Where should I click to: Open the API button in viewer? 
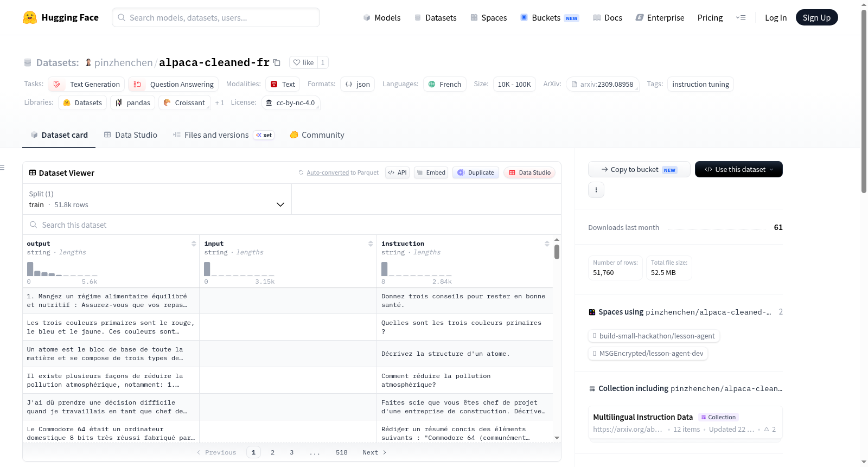[397, 172]
